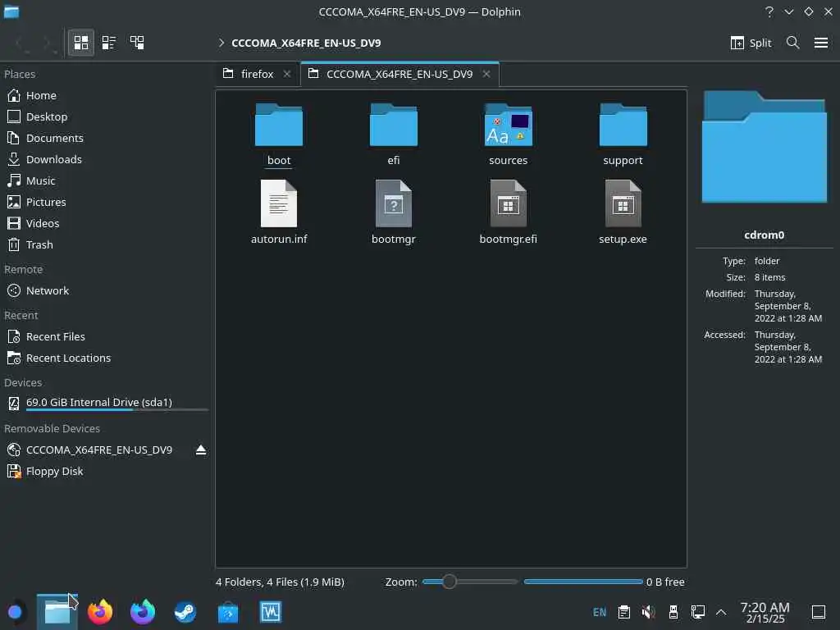Open the clipboard tray icon
Screen dimensions: 840x630
tap(624, 612)
